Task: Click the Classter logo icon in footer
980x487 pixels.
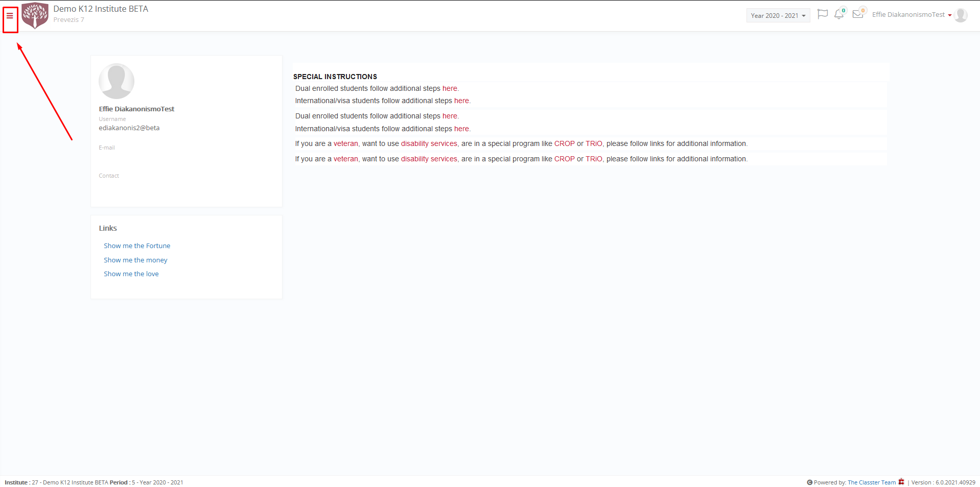Action: click(901, 482)
